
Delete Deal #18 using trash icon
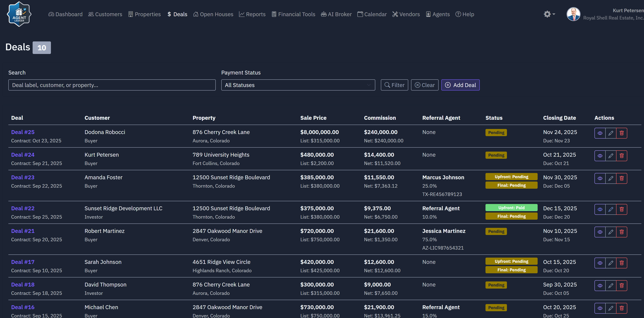tap(622, 285)
